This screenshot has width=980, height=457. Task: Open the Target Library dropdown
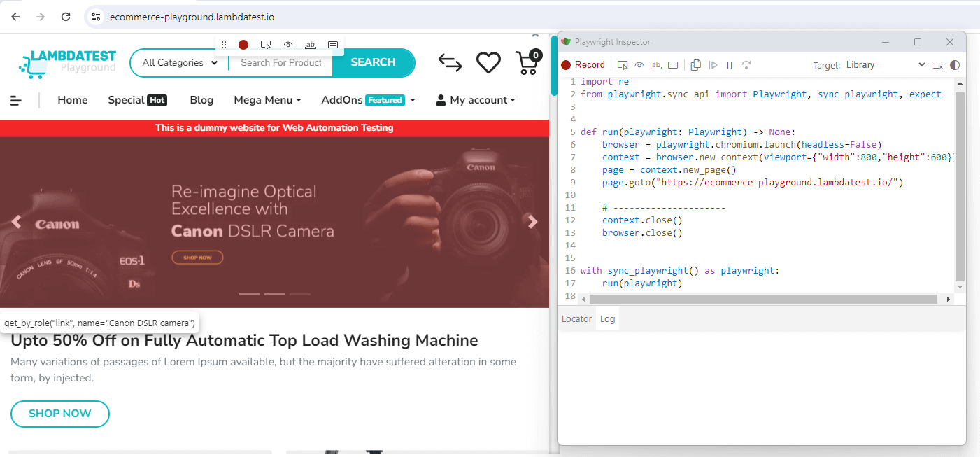coord(885,65)
